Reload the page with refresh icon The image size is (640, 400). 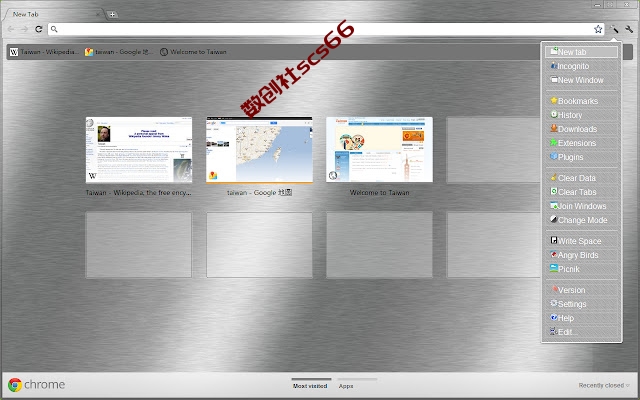point(38,29)
